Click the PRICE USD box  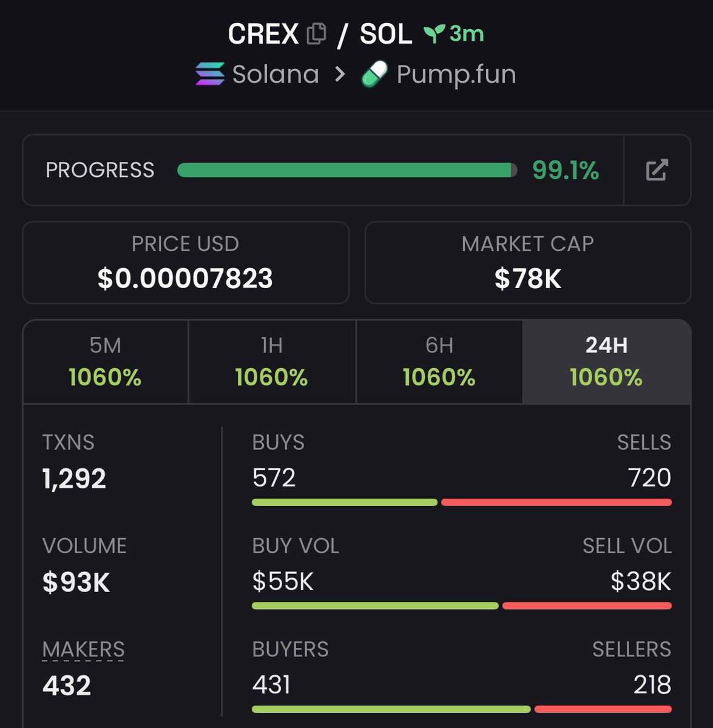pos(186,263)
